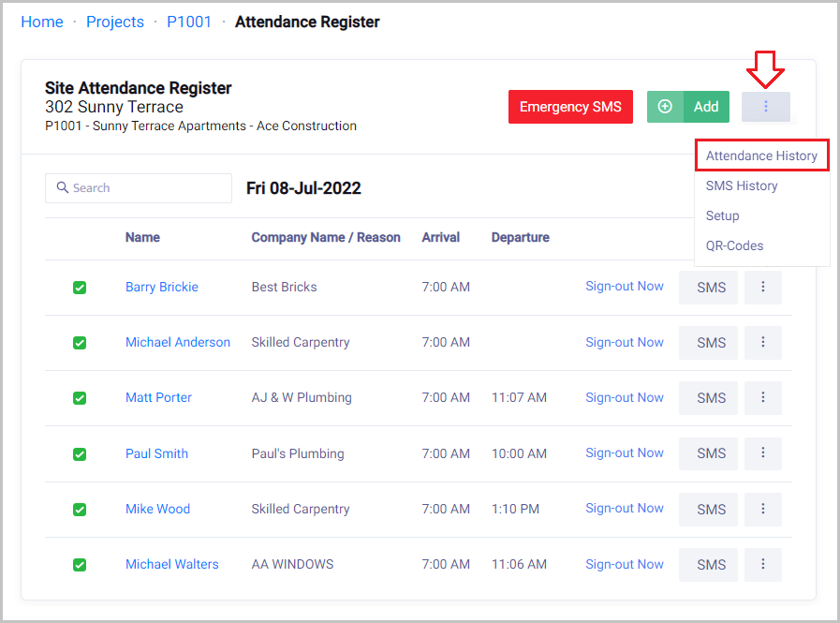
Task: Select Attendance History from the menu
Action: 761,156
